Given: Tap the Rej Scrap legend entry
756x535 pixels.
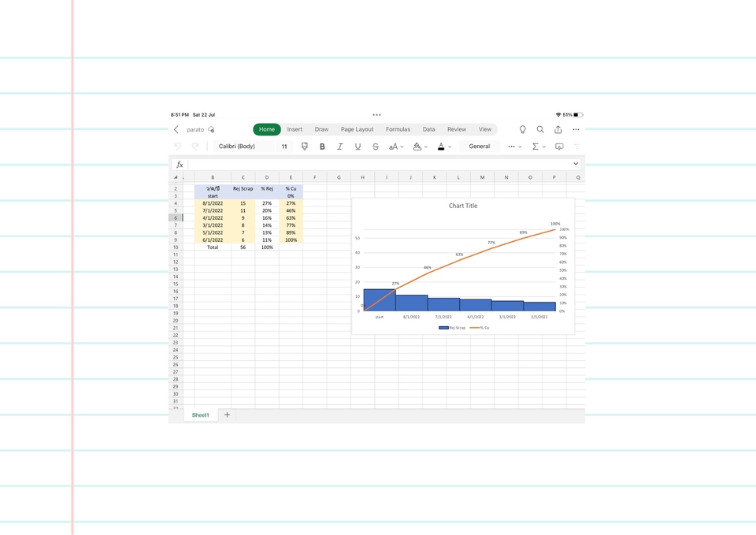Looking at the screenshot, I should coord(452,328).
